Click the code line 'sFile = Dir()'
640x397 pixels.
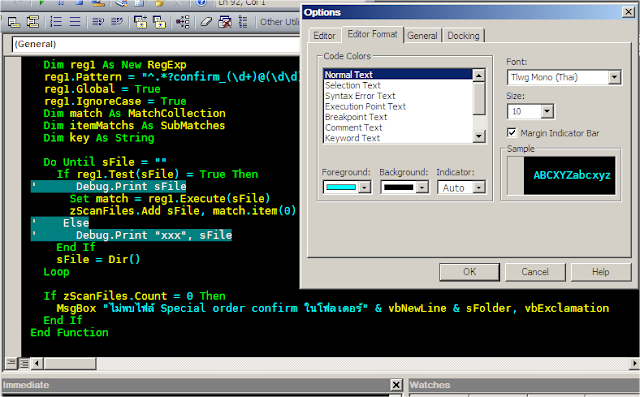[x=98, y=259]
